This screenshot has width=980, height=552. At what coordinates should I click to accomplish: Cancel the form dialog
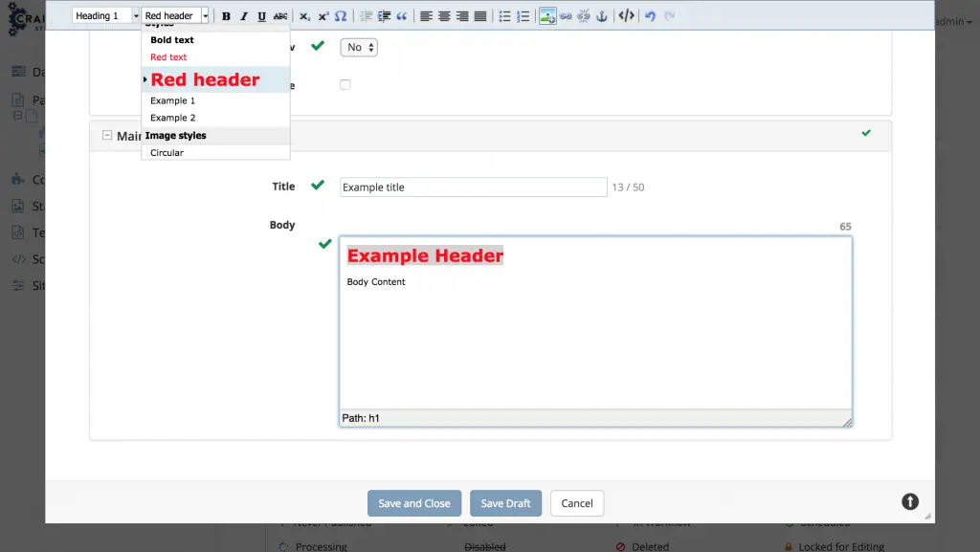(x=577, y=503)
